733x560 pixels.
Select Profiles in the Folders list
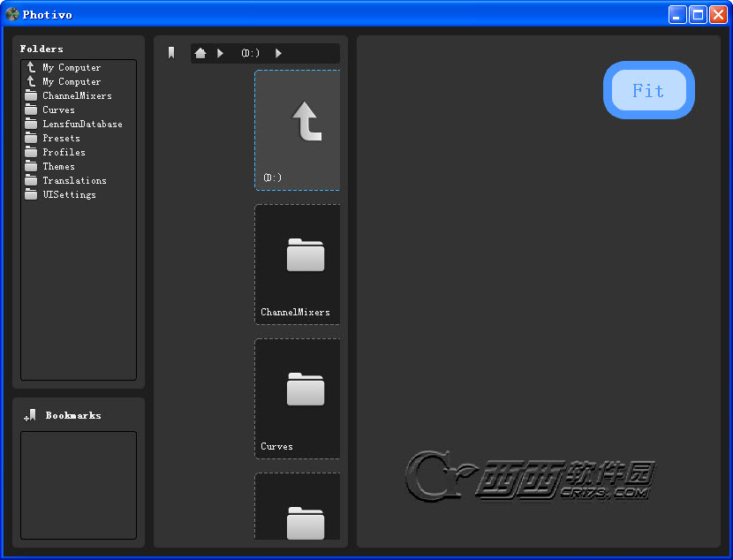79,152
